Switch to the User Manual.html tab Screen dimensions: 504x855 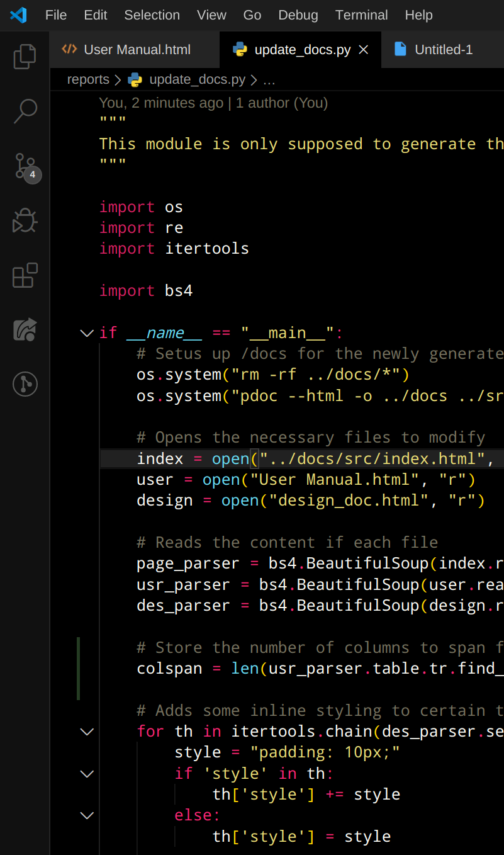[135, 50]
